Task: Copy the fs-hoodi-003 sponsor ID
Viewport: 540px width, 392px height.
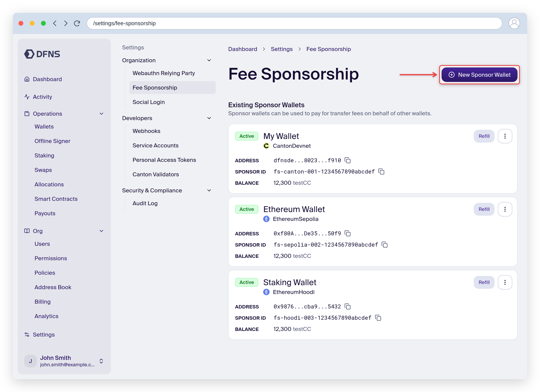Action: coord(378,318)
